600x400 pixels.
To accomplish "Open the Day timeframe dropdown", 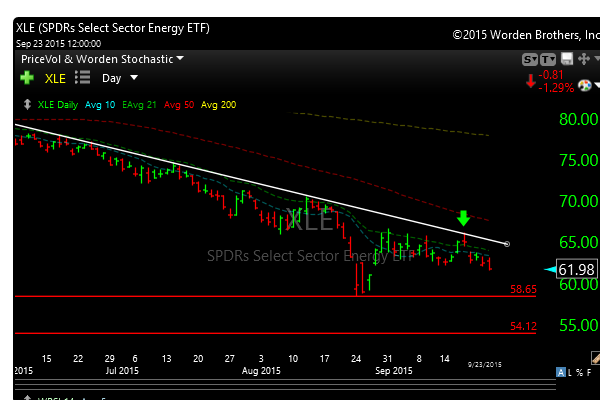I will click(x=120, y=77).
